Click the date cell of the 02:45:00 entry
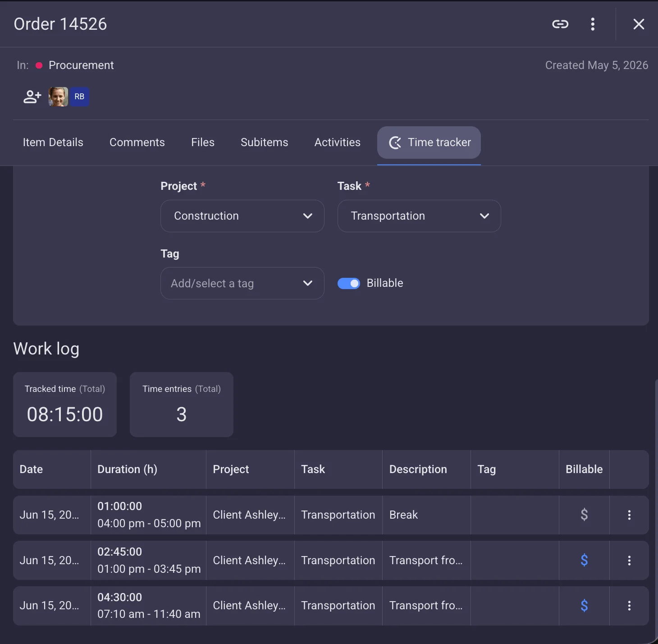 52,561
